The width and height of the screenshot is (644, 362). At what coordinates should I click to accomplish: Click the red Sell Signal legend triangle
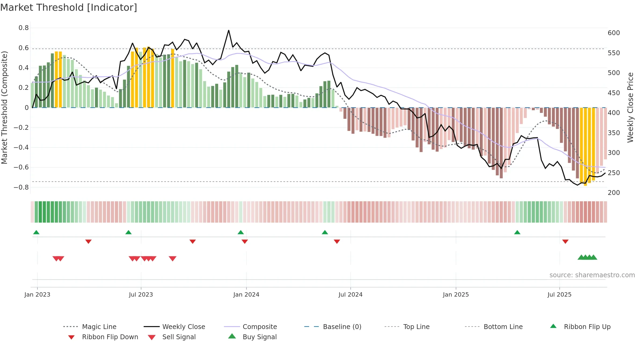click(152, 337)
